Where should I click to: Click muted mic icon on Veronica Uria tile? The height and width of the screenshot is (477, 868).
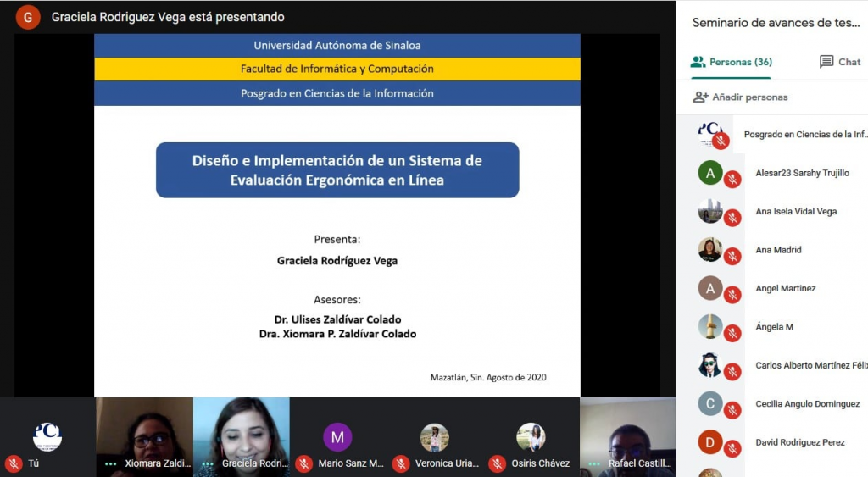click(401, 463)
